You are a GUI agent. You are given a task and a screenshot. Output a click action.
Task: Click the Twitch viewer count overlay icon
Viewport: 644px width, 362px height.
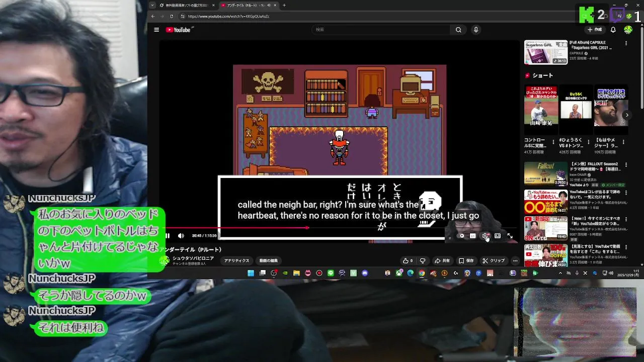click(x=618, y=15)
